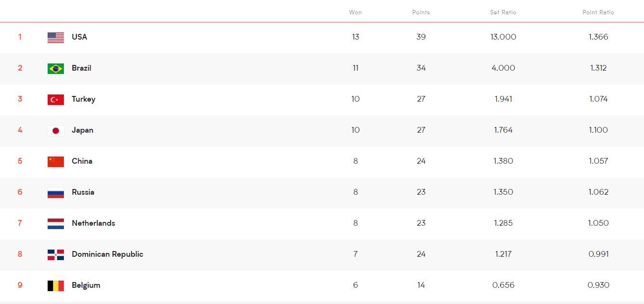Click Belgium team name in standings
The width and height of the screenshot is (644, 304).
[86, 285]
